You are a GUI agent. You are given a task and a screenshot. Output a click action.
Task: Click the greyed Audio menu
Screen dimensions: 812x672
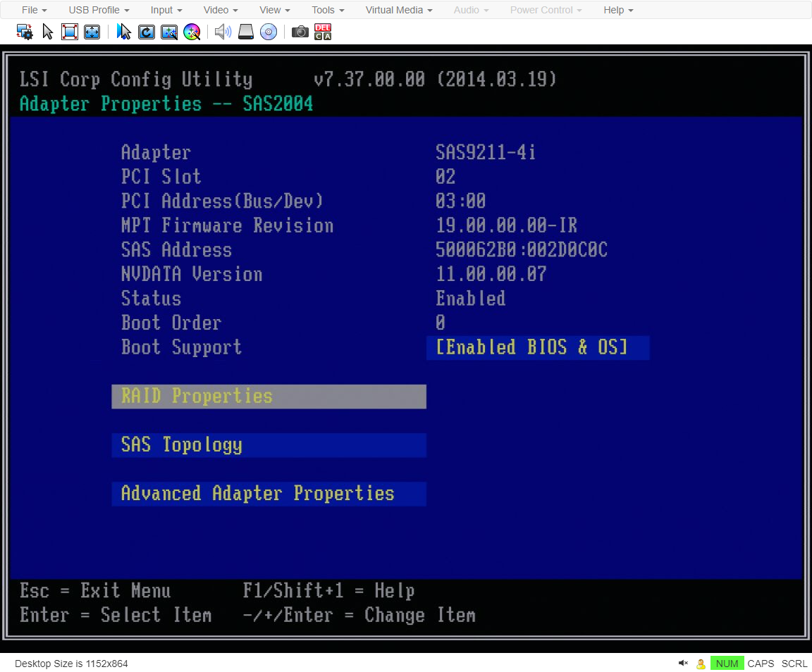[472, 10]
